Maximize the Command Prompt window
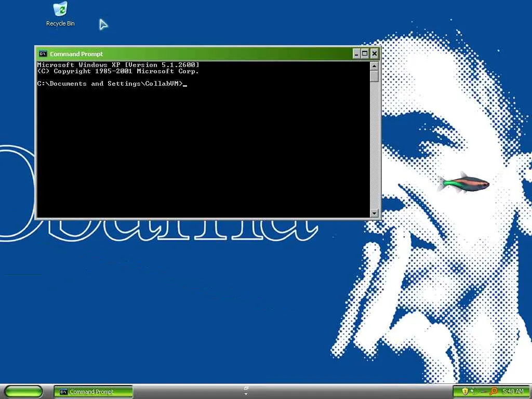This screenshot has height=399, width=532. click(365, 54)
